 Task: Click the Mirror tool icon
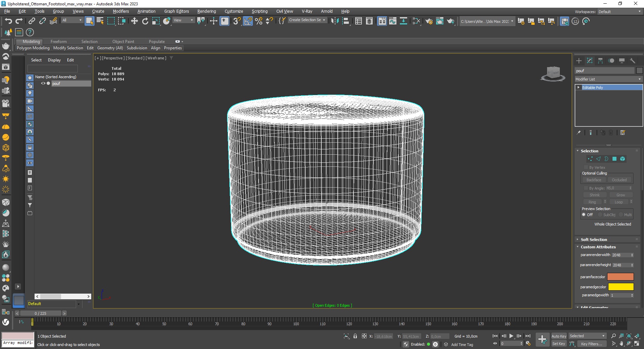click(x=335, y=21)
